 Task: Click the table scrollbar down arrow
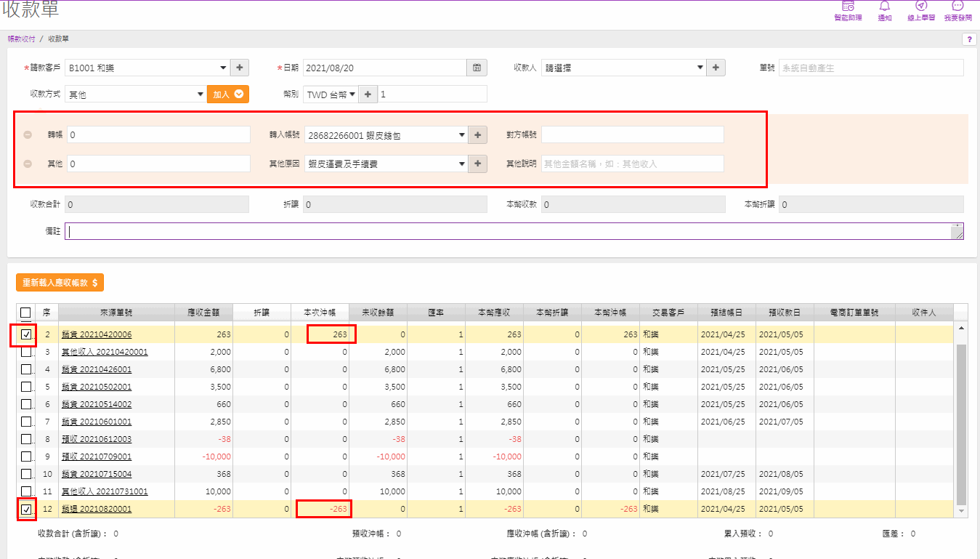[x=962, y=512]
